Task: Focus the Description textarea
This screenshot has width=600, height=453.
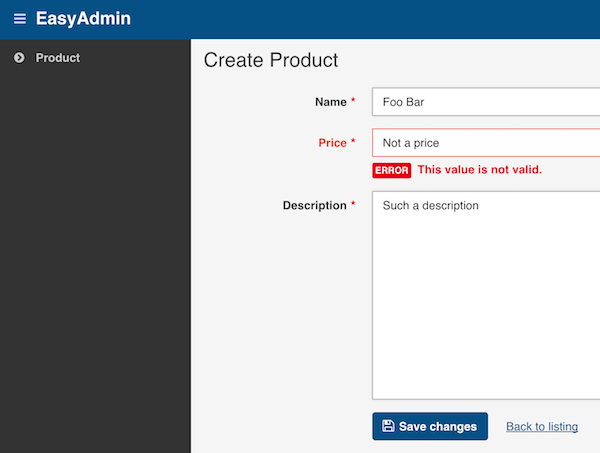Action: [x=486, y=295]
